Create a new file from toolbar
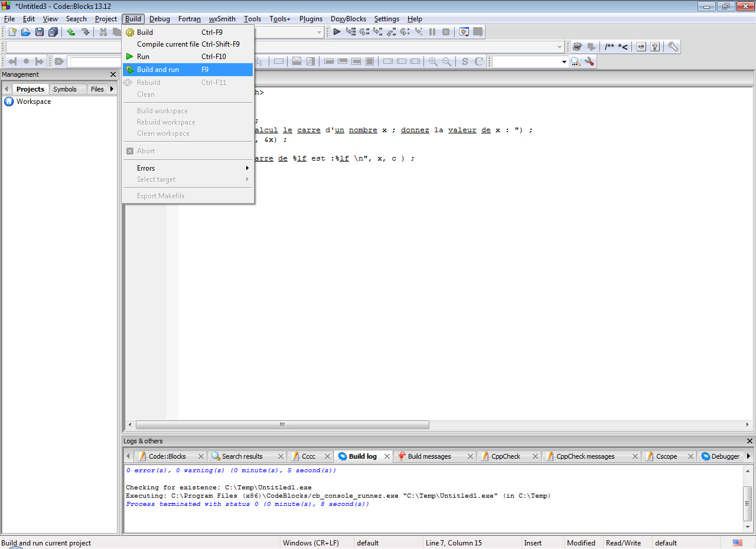756x549 pixels. 12,32
